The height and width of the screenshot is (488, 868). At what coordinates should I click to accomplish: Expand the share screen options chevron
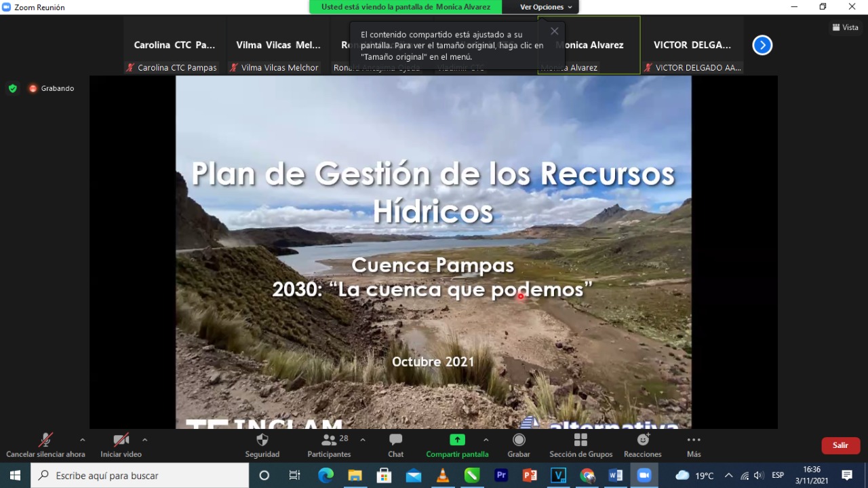[486, 440]
